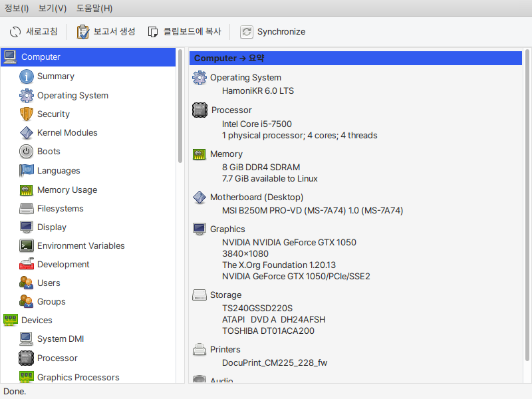
Task: Click the Synchronize toolbar button
Action: click(273, 32)
